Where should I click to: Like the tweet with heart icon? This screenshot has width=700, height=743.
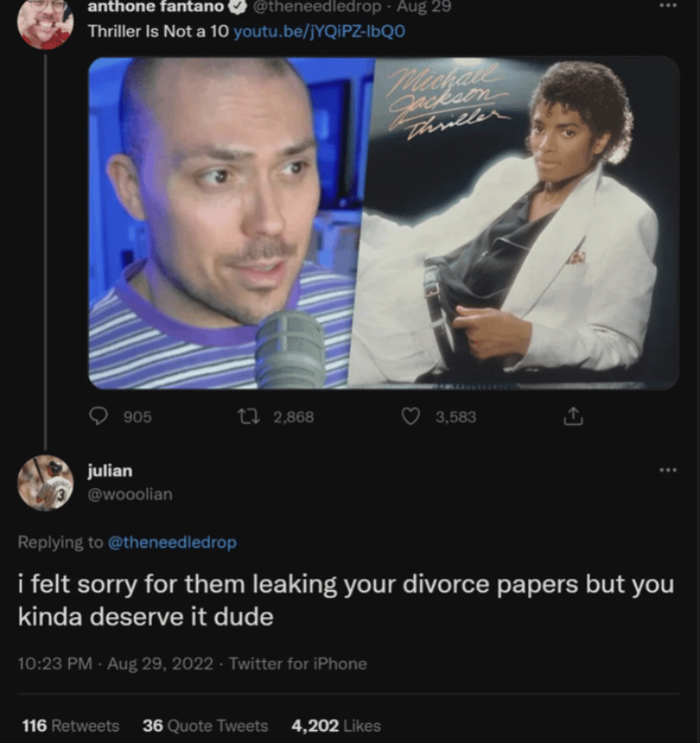point(411,416)
